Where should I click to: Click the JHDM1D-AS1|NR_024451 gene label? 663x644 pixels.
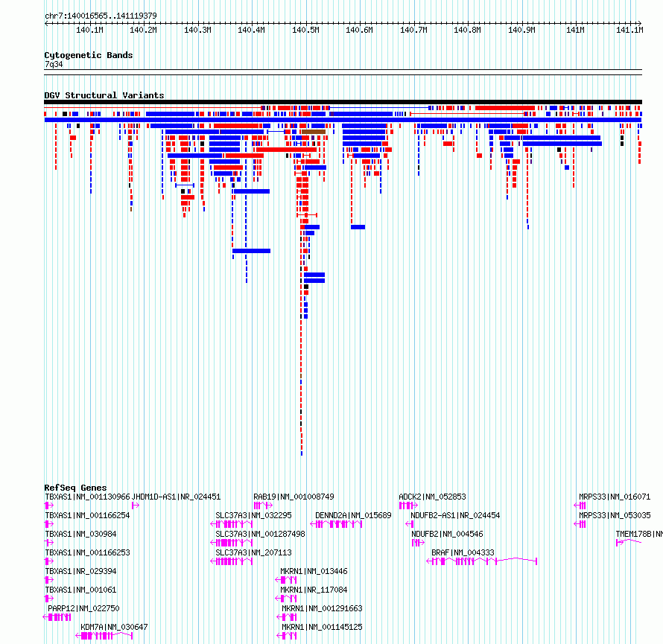tap(177, 497)
